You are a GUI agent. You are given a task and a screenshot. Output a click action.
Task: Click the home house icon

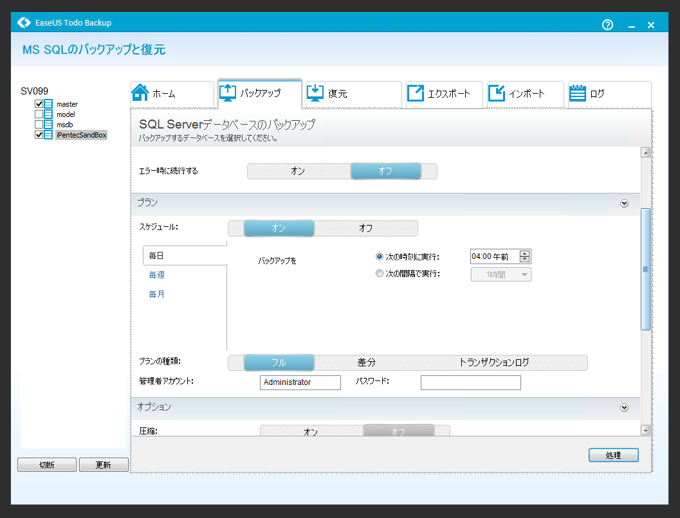tap(140, 92)
